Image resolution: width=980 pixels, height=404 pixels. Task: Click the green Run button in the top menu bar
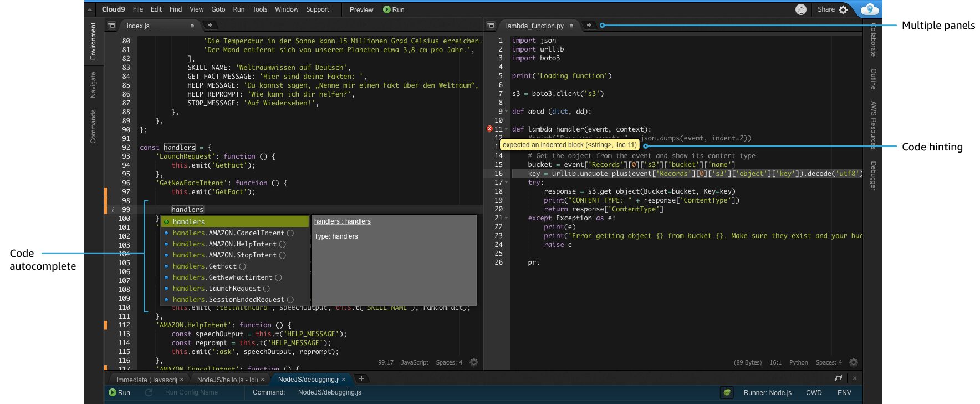pyautogui.click(x=394, y=9)
